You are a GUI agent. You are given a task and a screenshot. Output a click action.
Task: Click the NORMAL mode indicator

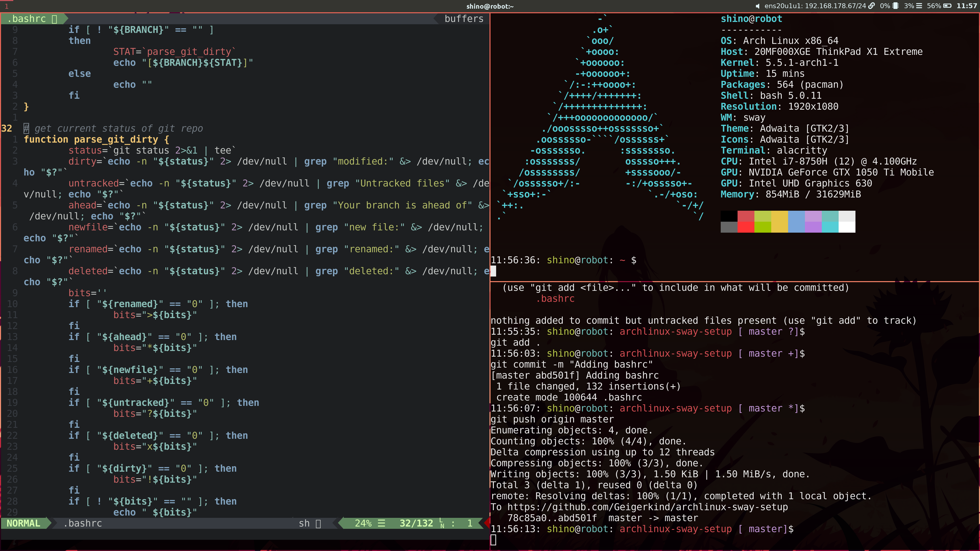click(x=23, y=523)
